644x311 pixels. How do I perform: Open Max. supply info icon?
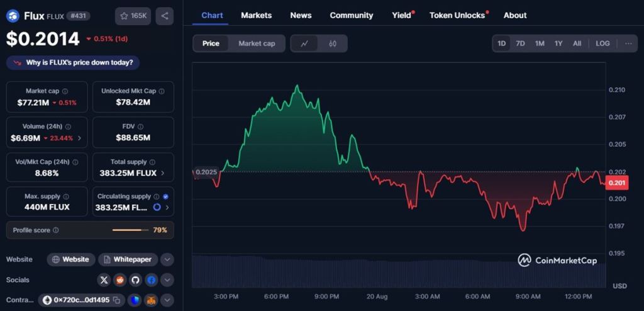pos(65,196)
